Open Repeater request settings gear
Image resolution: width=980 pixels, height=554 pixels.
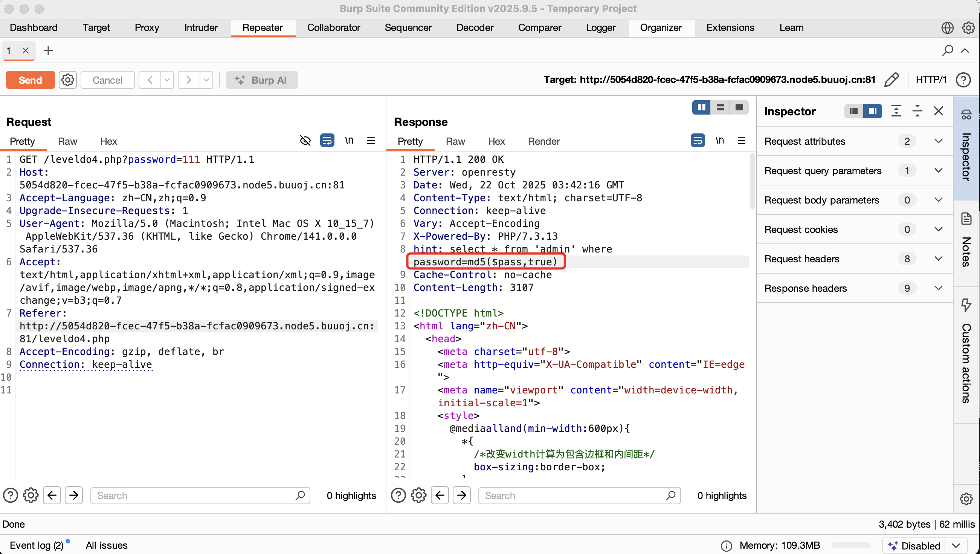point(67,80)
